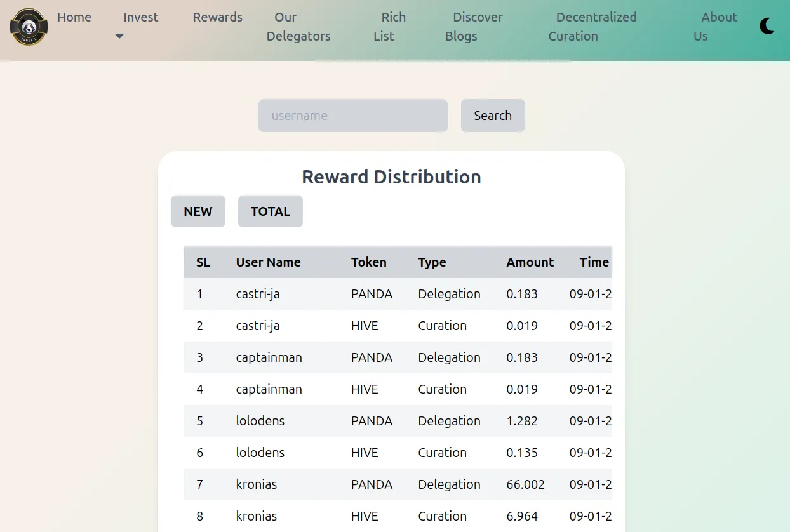Click amount 6.964 for kronias
The width and height of the screenshot is (790, 532).
coord(522,516)
